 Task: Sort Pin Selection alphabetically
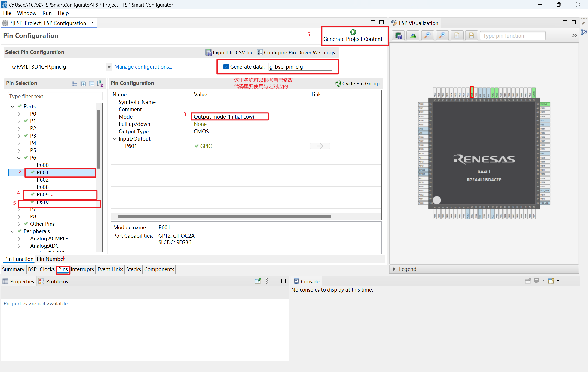tap(100, 84)
